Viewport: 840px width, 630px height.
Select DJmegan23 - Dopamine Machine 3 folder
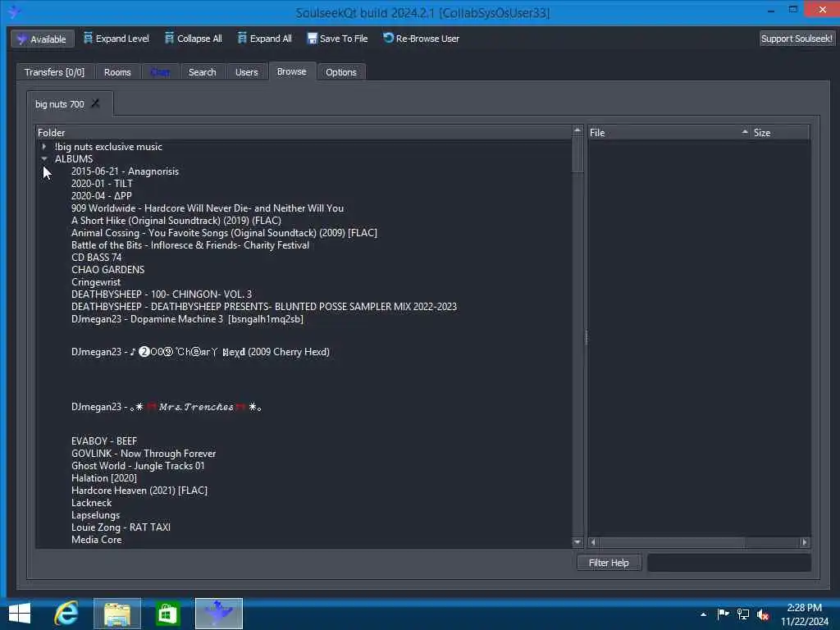pyautogui.click(x=187, y=319)
